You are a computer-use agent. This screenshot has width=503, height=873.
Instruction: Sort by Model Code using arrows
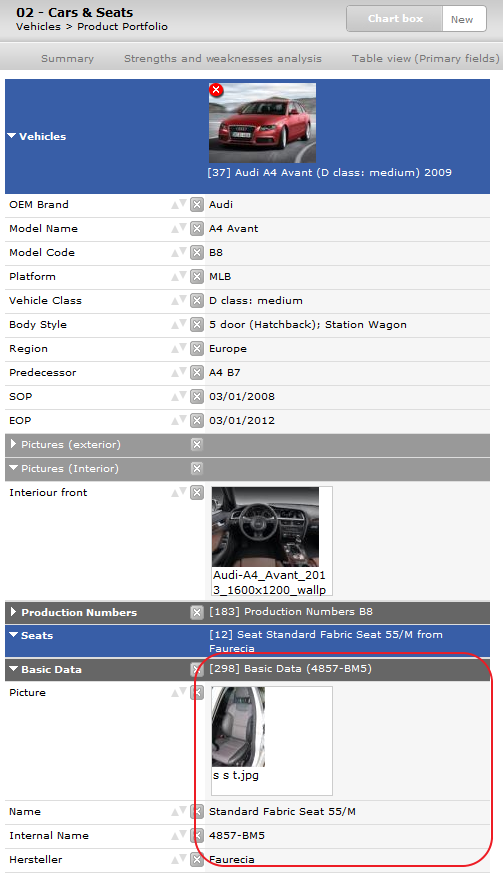[x=179, y=252]
